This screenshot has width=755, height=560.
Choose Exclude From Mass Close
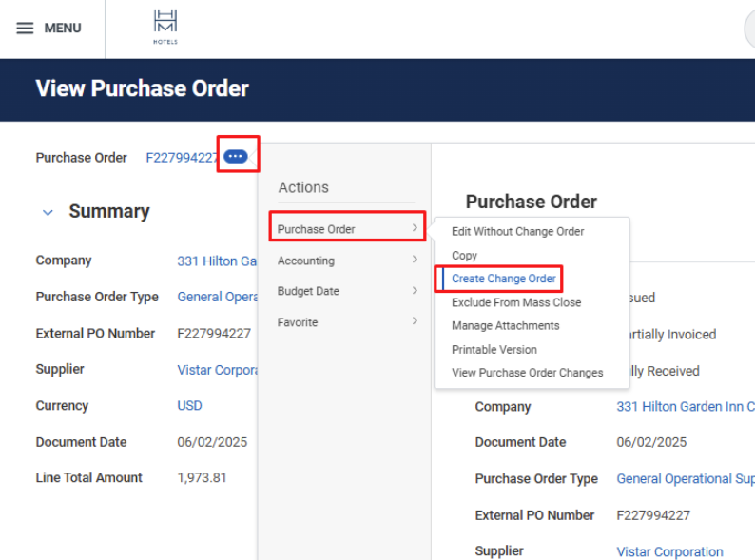(516, 302)
